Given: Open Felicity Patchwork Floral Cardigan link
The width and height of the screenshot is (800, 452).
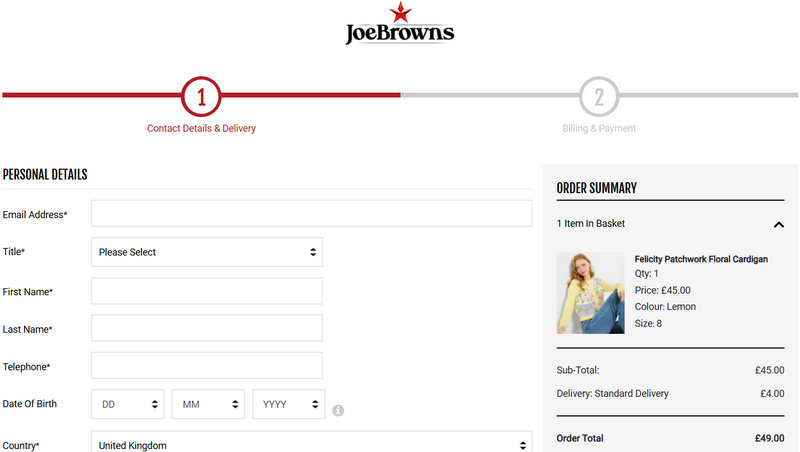Looking at the screenshot, I should tap(701, 259).
